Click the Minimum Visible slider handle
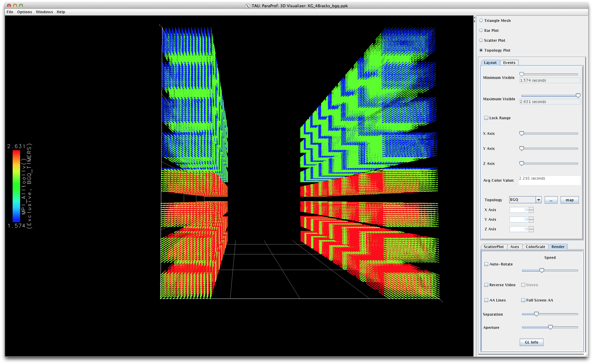Image resolution: width=593 pixels, height=364 pixels. pos(522,74)
